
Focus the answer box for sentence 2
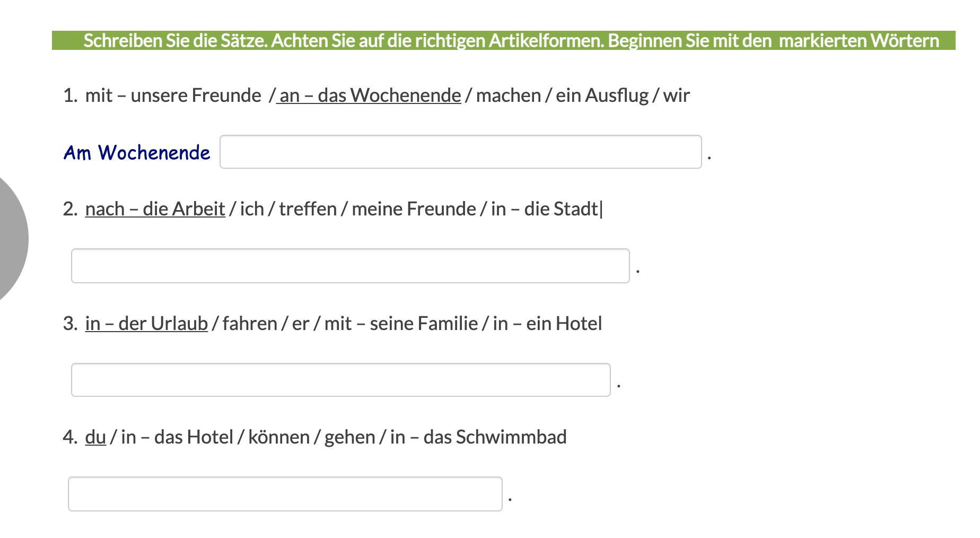coord(350,266)
